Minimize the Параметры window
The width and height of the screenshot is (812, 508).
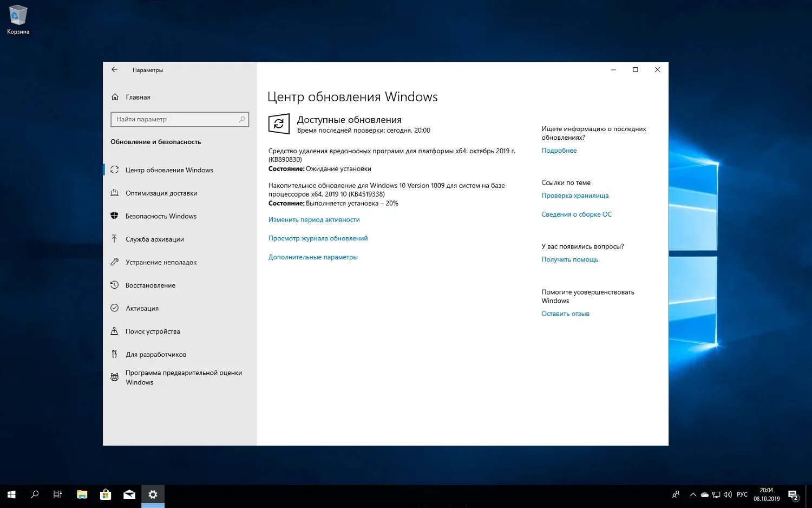coord(613,70)
